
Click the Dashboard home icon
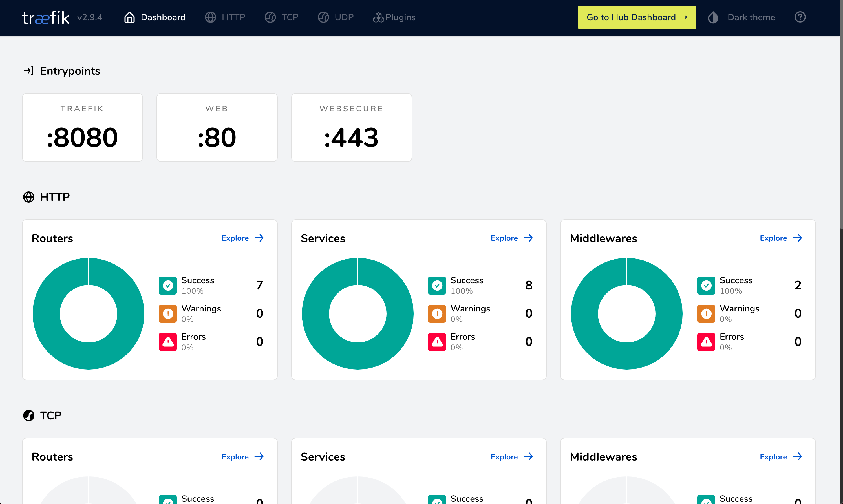tap(129, 17)
